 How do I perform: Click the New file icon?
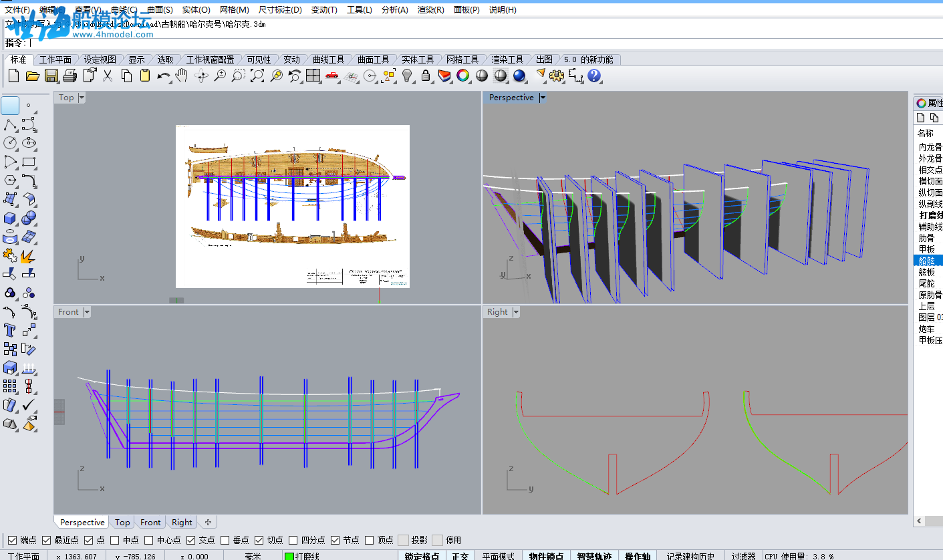13,76
